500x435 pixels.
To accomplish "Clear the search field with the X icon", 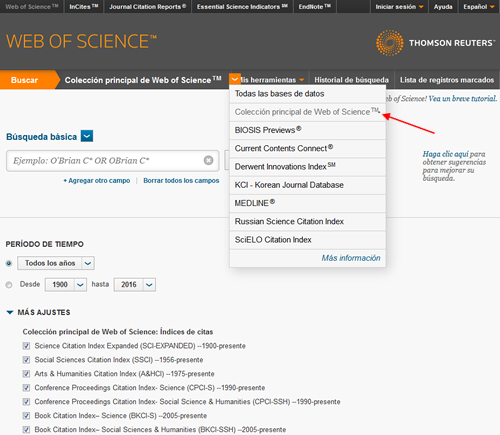I will point(208,160).
